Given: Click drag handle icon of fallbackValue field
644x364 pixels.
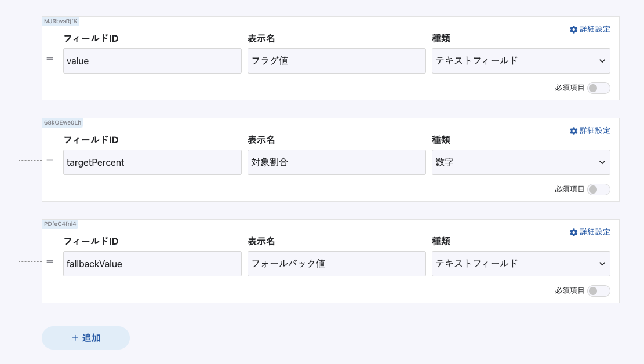Looking at the screenshot, I should (50, 261).
